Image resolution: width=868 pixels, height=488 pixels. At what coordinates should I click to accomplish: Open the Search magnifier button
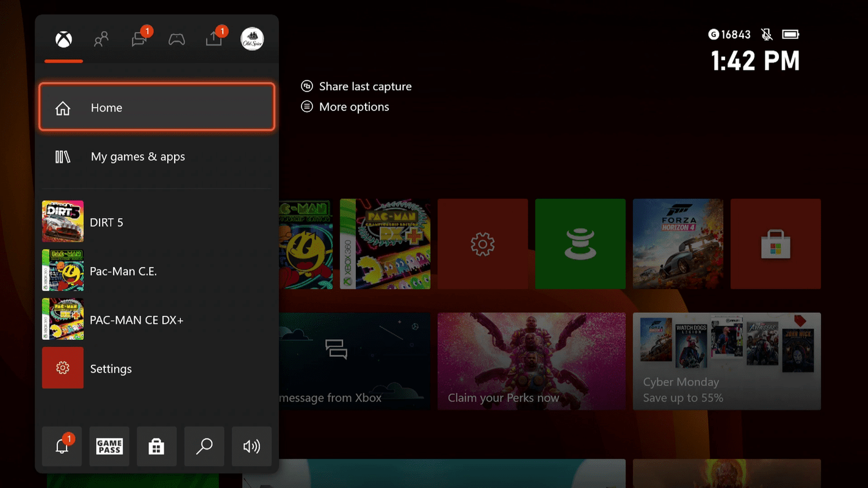[204, 447]
